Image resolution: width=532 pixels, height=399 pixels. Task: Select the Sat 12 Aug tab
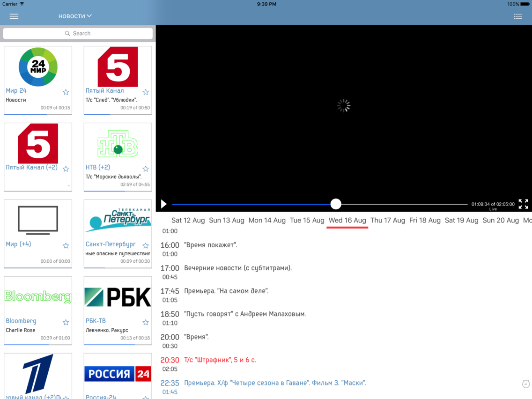188,220
